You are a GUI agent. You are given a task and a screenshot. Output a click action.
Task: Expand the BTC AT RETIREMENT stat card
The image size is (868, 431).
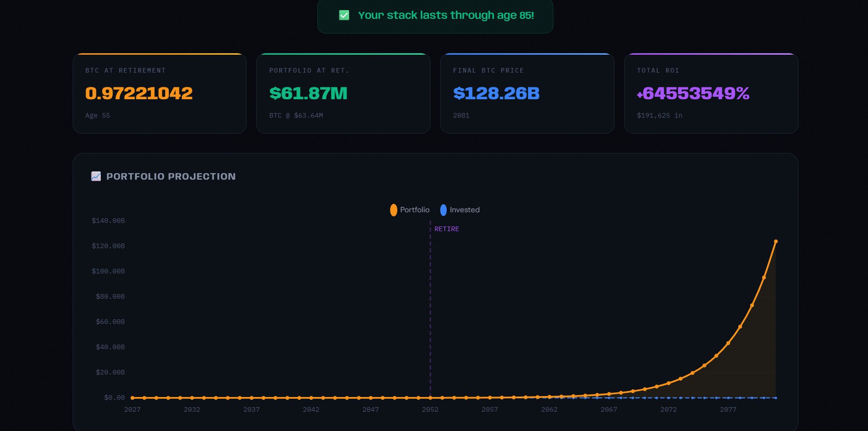(159, 93)
